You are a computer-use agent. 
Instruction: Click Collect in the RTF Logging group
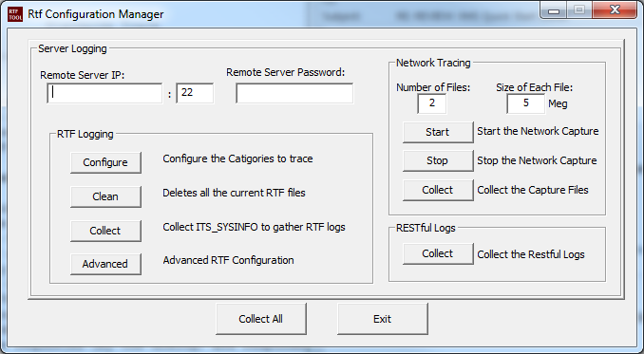[105, 231]
